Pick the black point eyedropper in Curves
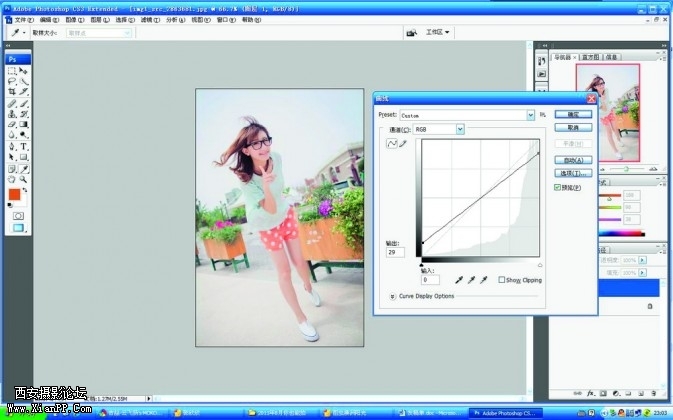This screenshot has height=420, width=673. [459, 280]
